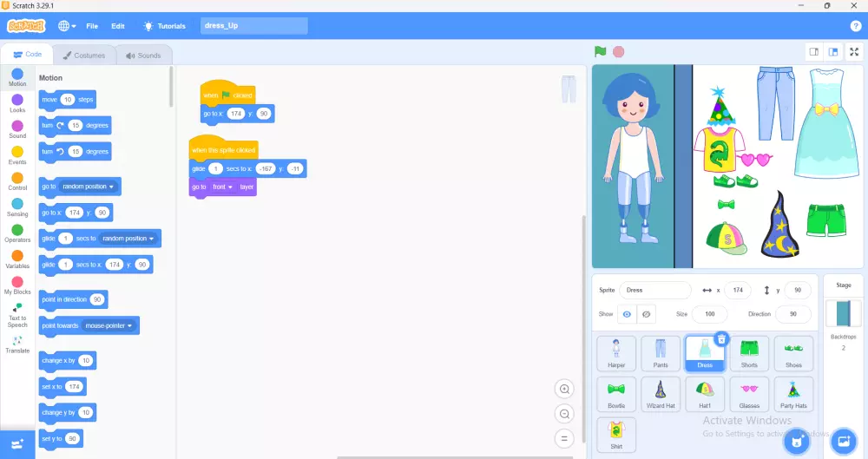
Task: Open the File menu
Action: 92,26
